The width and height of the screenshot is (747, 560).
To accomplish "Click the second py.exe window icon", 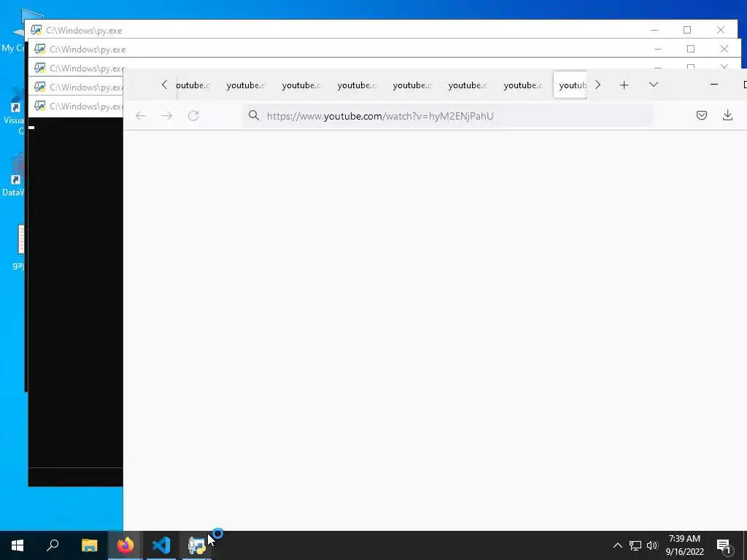I will (x=39, y=49).
